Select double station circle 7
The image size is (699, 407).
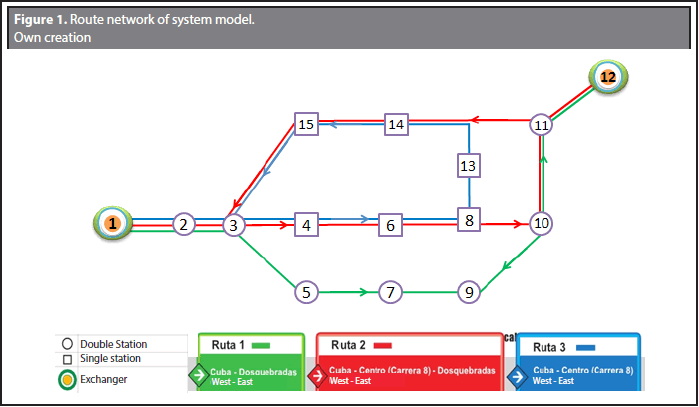pos(390,293)
